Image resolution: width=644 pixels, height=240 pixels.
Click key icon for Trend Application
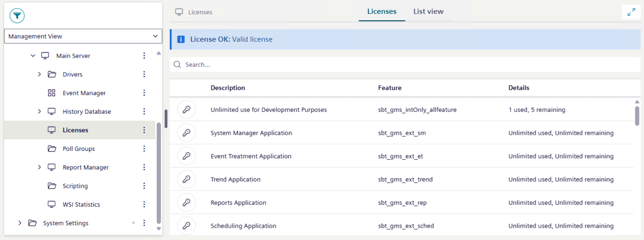tap(186, 179)
